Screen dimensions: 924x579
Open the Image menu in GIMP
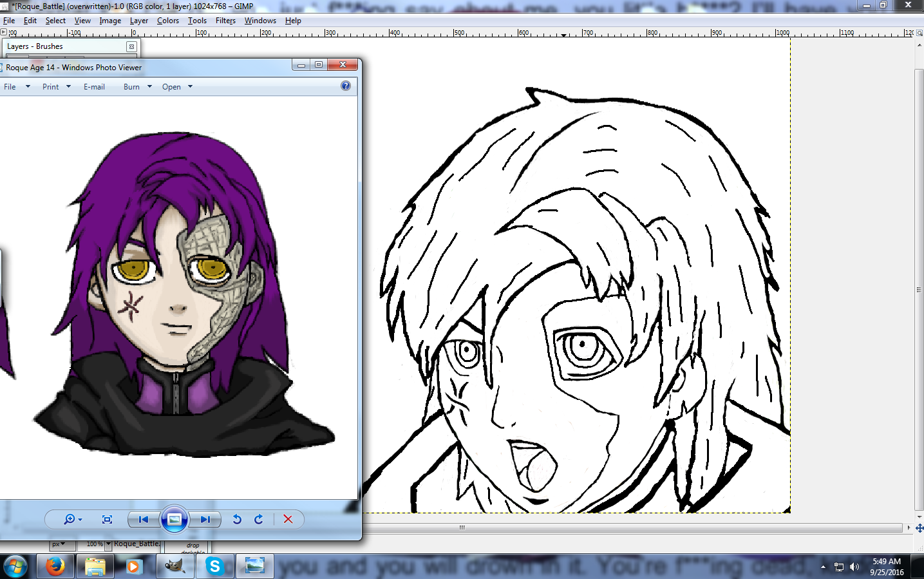point(110,21)
